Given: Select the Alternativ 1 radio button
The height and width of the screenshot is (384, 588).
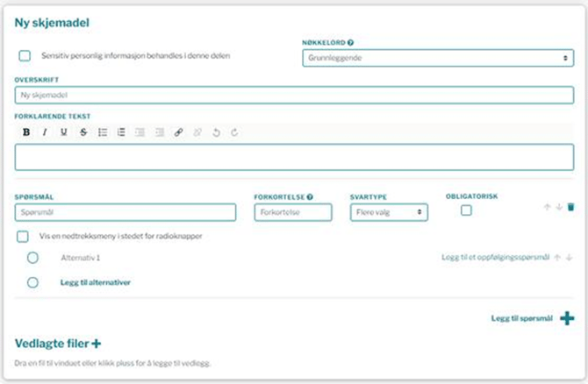Looking at the screenshot, I should pyautogui.click(x=33, y=258).
